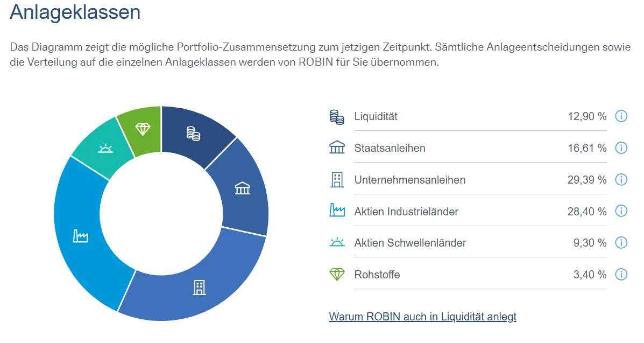This screenshot has width=644, height=343.
Task: Click the sunrise icon beside Aktien Schwellenländer
Action: coord(337,242)
